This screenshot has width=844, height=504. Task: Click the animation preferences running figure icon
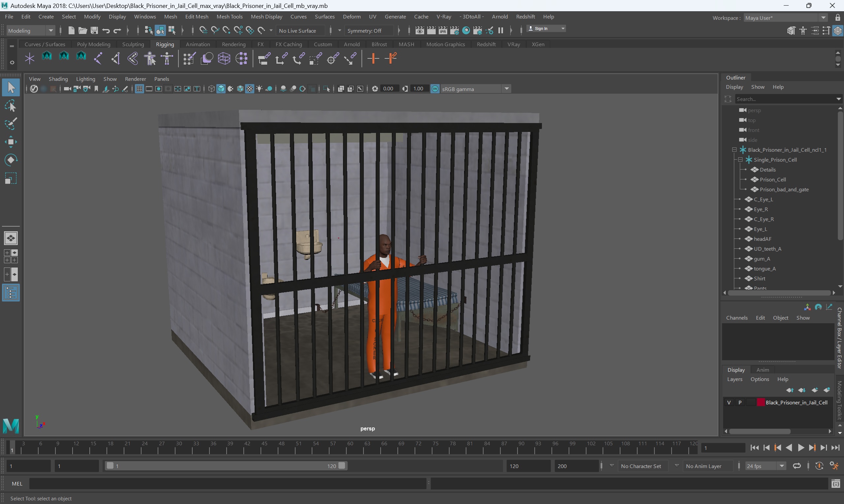[834, 466]
